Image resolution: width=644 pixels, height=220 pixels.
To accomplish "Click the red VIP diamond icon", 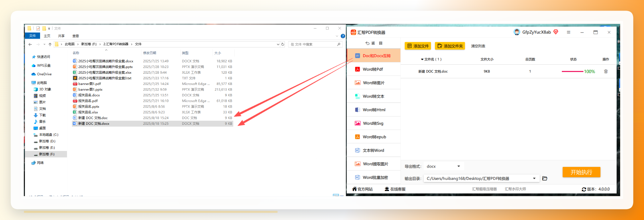I will (x=556, y=32).
